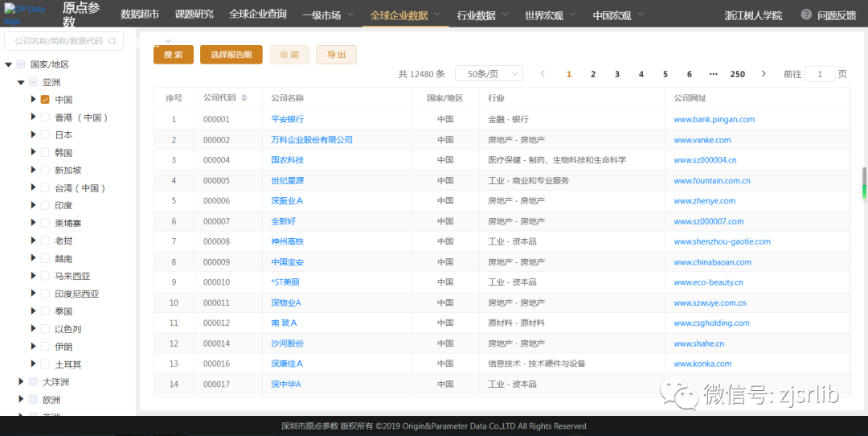
Task: Collapse the 亚洲 tree node
Action: point(20,83)
